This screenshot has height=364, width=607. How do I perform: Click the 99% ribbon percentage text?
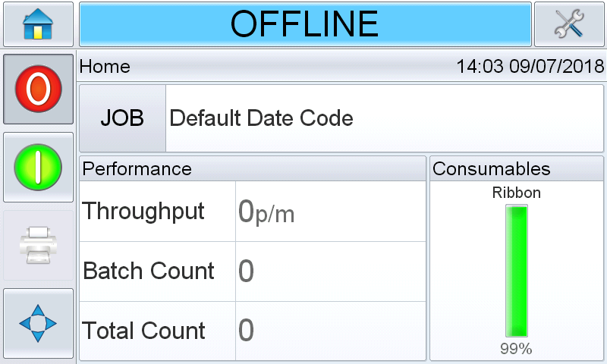(516, 349)
